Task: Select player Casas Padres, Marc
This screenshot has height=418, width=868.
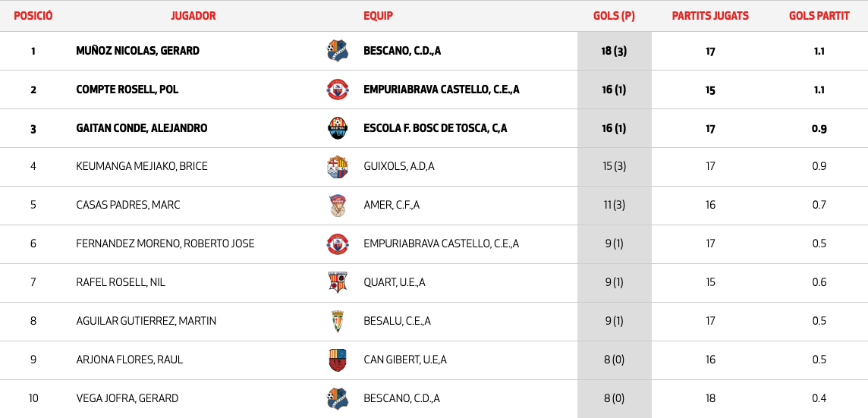Action: [128, 206]
